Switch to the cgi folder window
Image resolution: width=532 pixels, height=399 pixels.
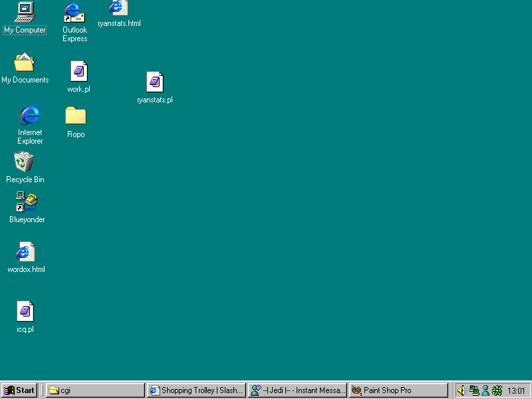pos(95,390)
